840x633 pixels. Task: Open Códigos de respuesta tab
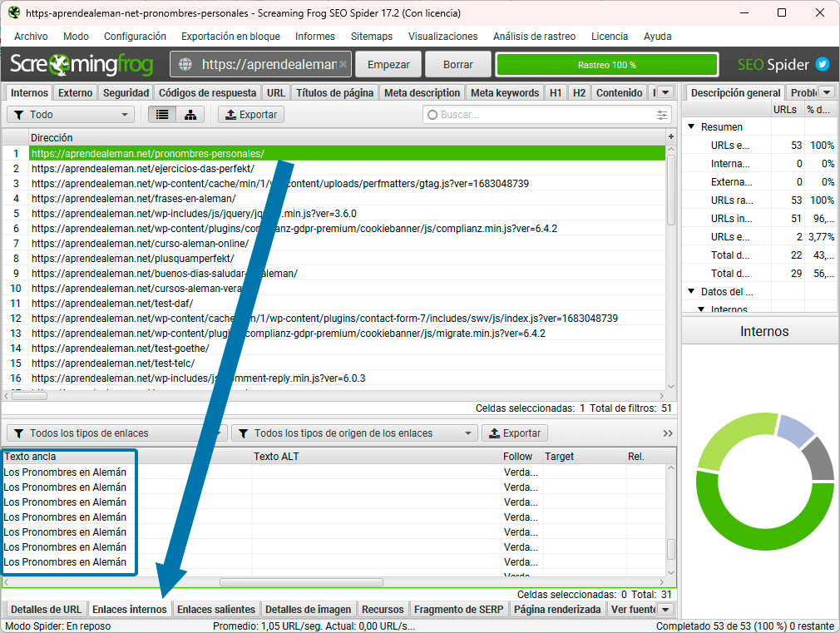pos(207,92)
